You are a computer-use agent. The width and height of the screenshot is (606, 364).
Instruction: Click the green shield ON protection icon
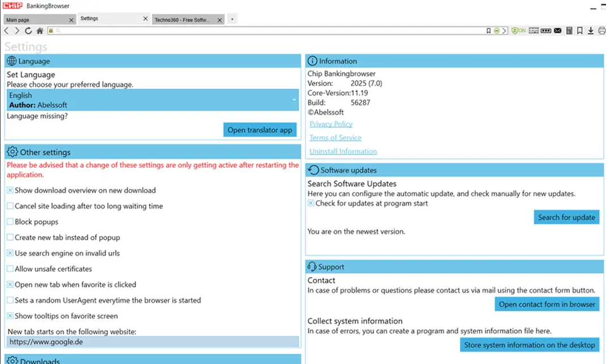518,31
